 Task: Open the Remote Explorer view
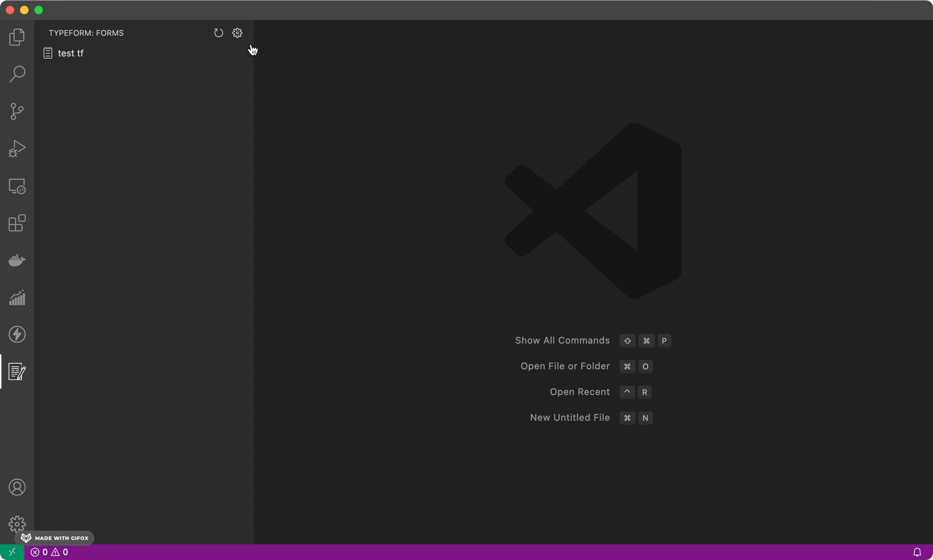pos(17,186)
